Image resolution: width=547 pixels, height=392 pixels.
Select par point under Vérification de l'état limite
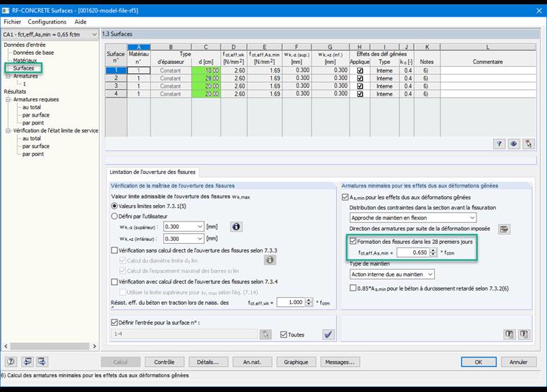(33, 154)
